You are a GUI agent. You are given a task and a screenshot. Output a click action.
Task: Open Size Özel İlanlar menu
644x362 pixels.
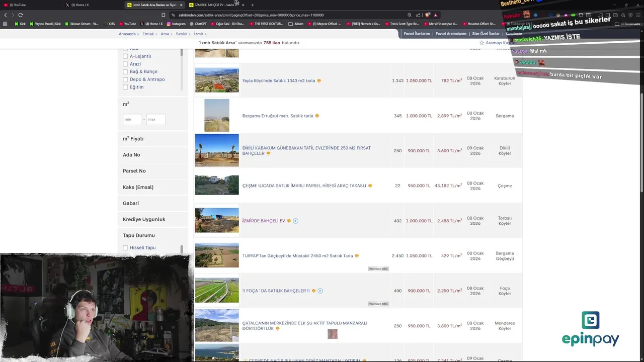(x=486, y=34)
